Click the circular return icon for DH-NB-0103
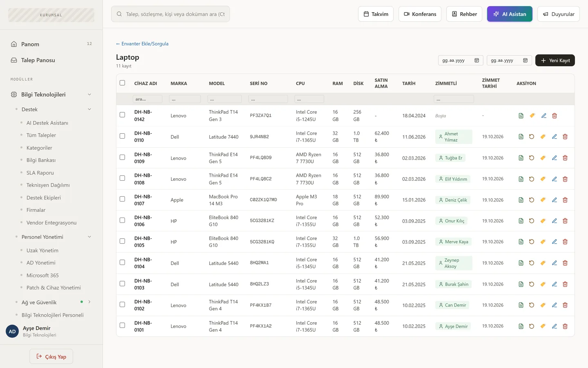 tap(532, 284)
